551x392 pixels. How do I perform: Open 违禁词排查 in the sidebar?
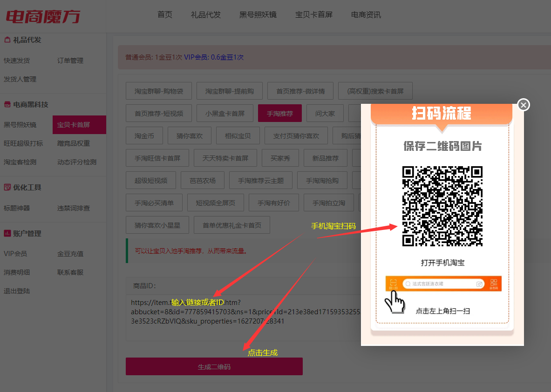(x=74, y=208)
